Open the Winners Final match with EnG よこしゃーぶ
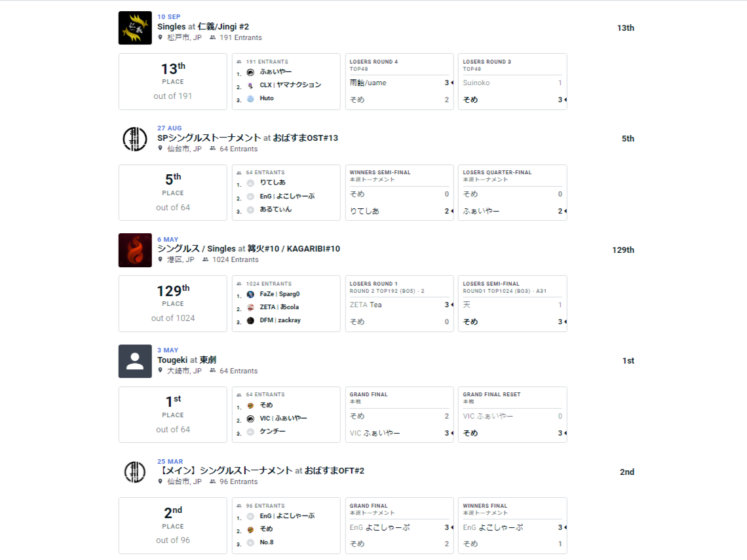 (512, 526)
